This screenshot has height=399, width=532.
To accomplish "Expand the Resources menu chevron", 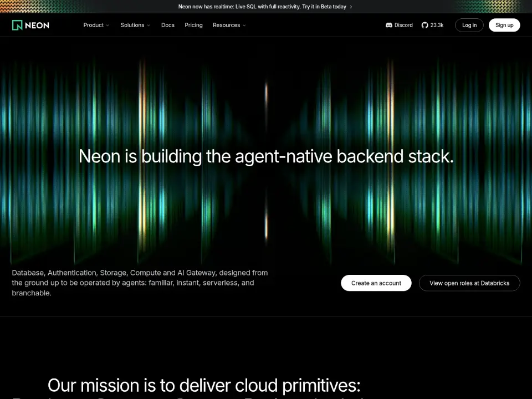I will click(244, 25).
